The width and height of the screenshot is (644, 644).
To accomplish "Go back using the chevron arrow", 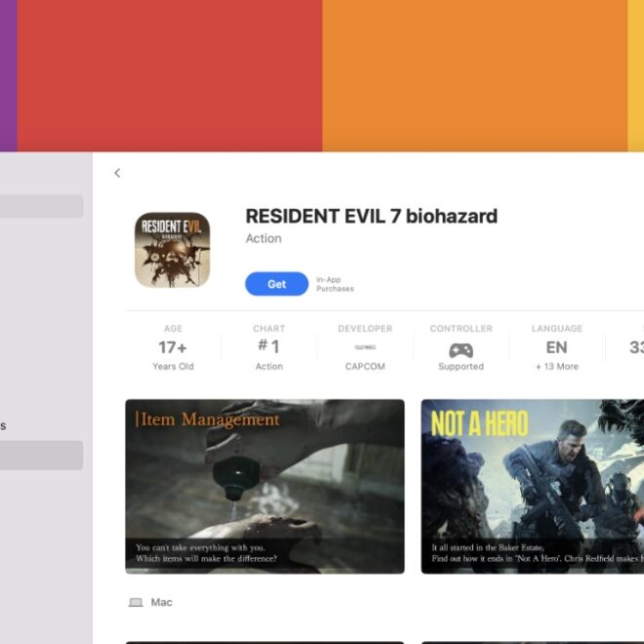I will pos(117,173).
